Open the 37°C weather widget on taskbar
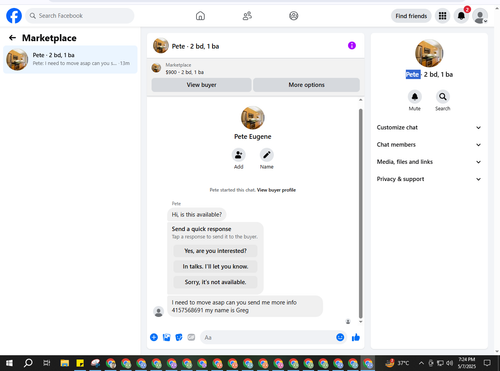Image resolution: width=500 pixels, height=371 pixels. click(397, 363)
